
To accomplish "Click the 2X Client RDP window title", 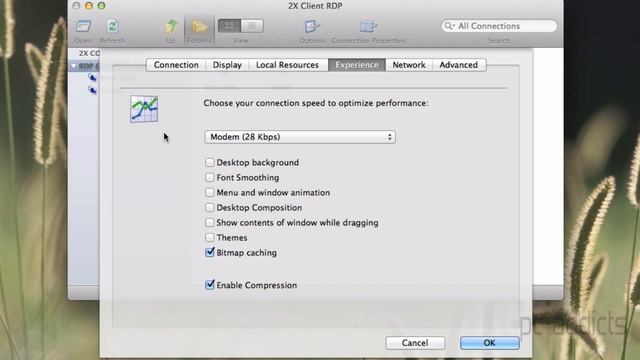I will [x=315, y=6].
